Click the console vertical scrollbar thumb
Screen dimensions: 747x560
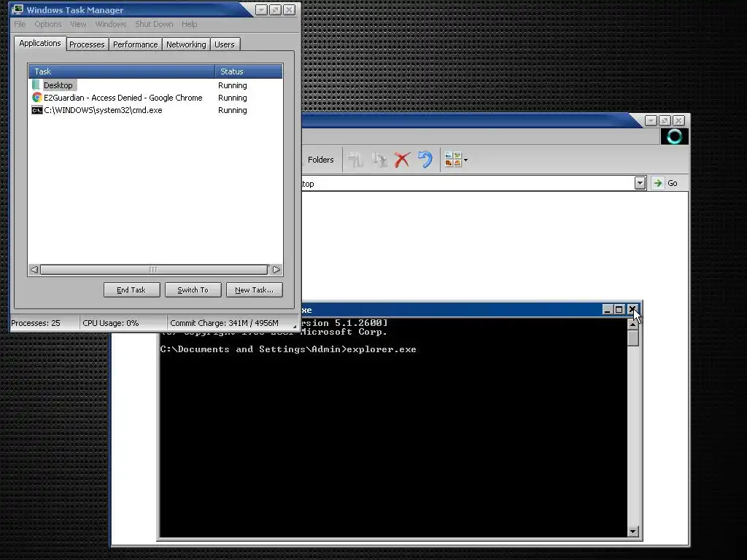tap(632, 338)
